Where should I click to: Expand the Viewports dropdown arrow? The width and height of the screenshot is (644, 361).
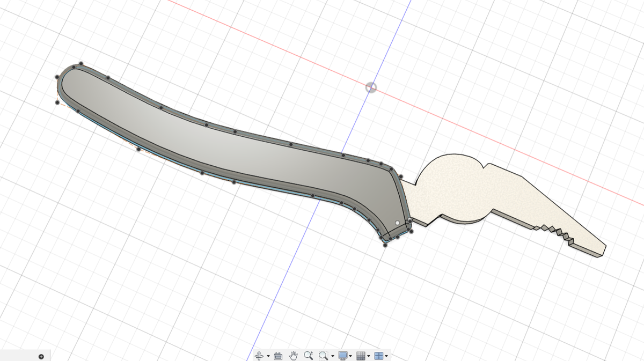click(386, 356)
